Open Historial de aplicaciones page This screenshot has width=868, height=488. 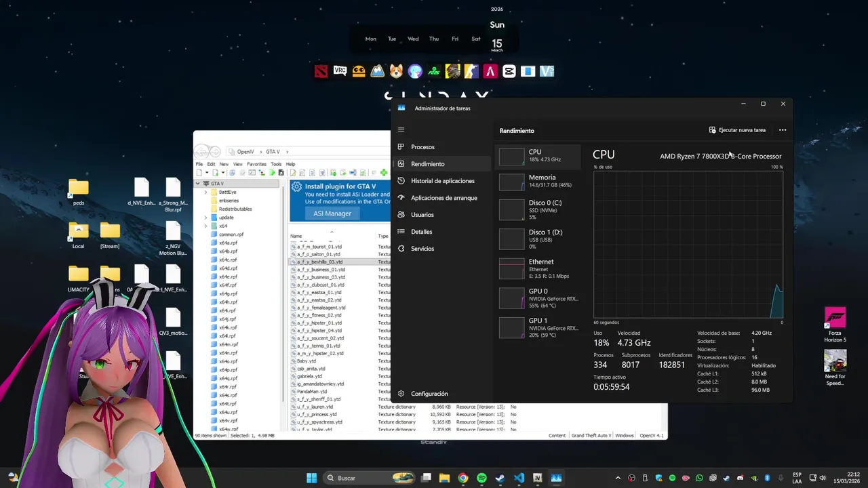coord(441,181)
